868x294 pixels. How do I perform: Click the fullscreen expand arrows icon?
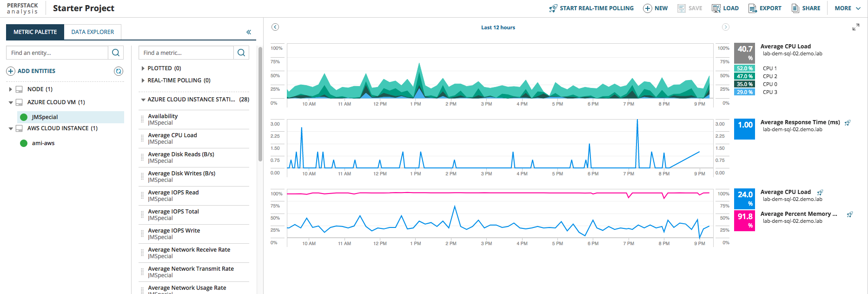(855, 27)
